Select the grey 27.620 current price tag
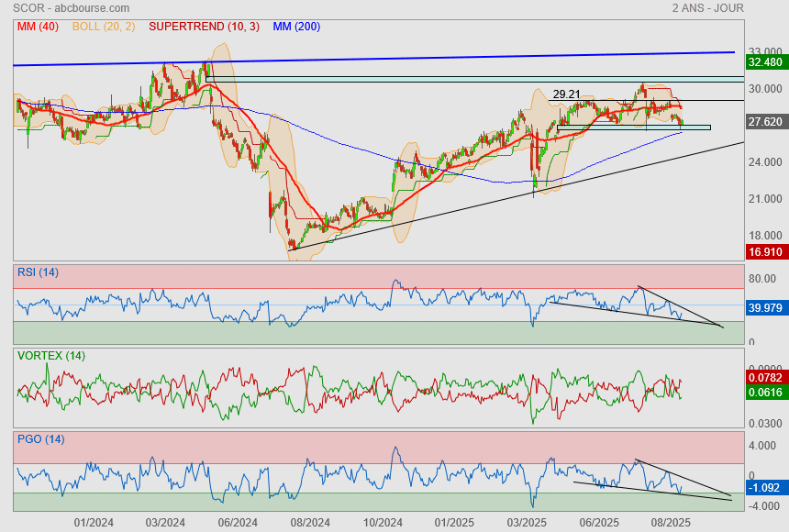 765,121
